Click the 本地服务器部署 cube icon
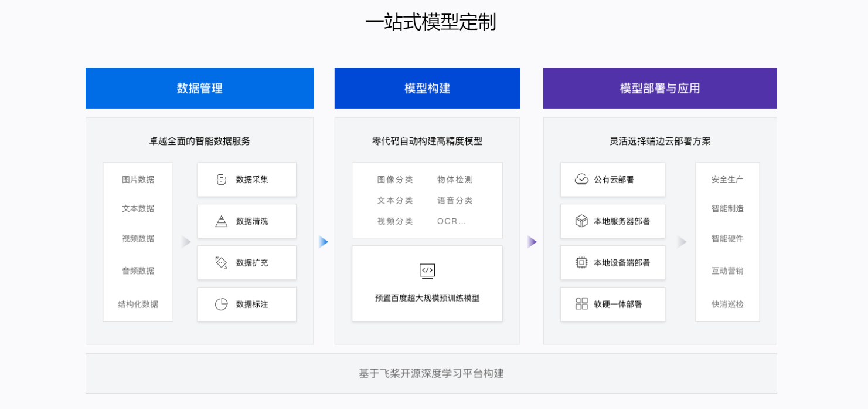 pos(581,221)
